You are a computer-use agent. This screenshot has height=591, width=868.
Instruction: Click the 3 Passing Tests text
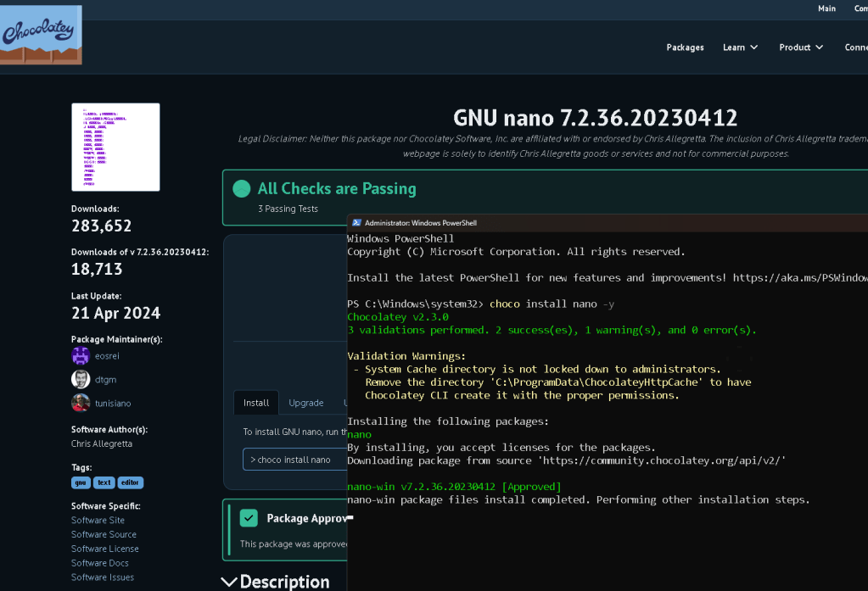click(288, 209)
